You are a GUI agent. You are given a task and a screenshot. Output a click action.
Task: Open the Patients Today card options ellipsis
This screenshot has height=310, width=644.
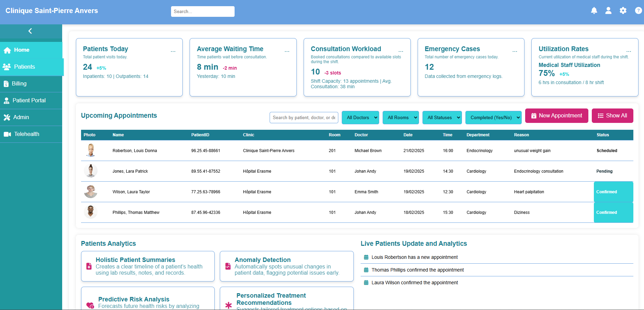[x=173, y=51]
